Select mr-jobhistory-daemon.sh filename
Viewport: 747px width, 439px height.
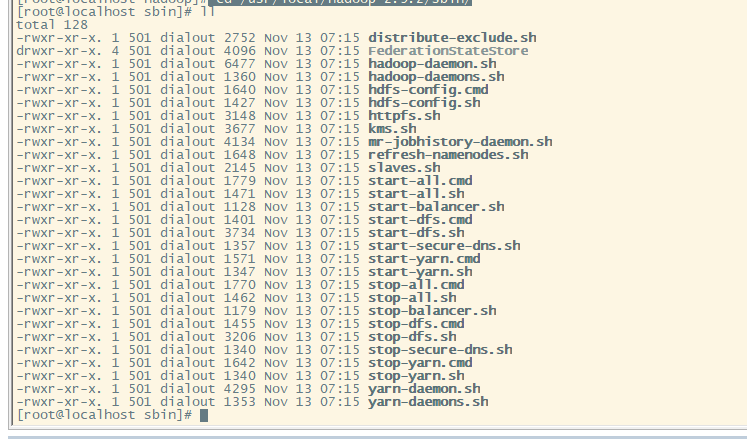tap(460, 142)
